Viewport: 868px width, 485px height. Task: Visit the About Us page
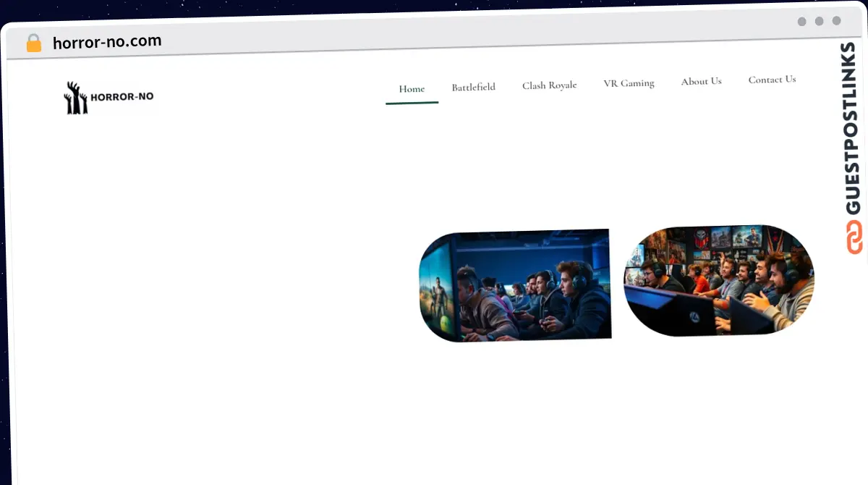pos(701,81)
